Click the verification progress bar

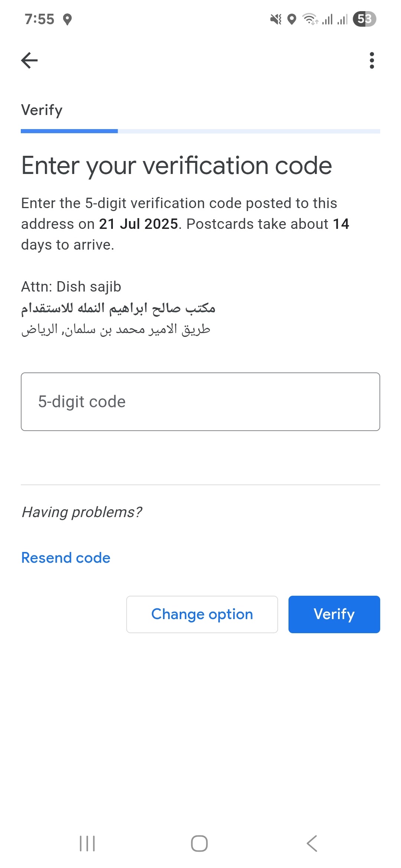click(200, 131)
